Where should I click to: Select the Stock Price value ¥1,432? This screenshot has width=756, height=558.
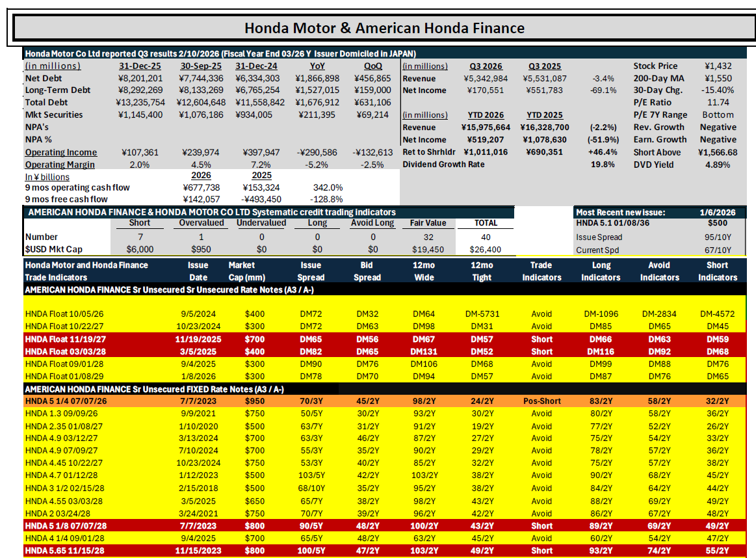click(x=718, y=66)
